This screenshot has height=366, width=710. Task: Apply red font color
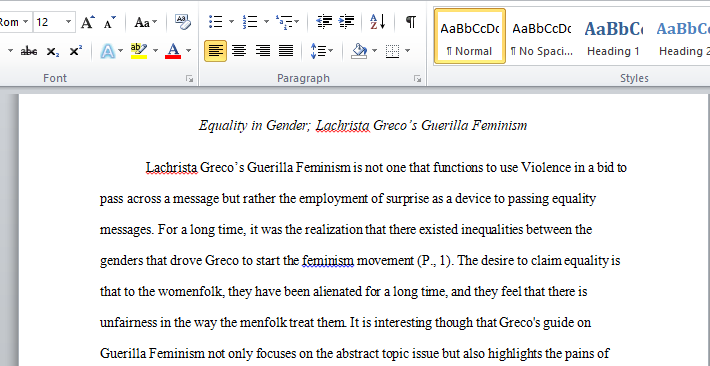[173, 51]
